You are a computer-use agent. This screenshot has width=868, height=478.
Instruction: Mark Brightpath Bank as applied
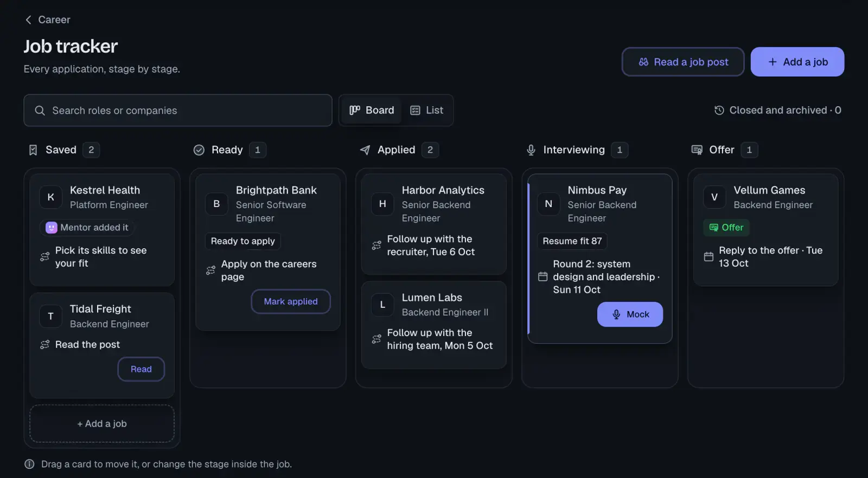[x=291, y=301]
